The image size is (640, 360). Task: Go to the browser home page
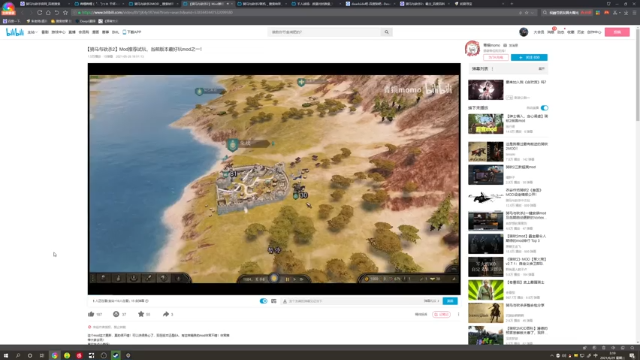point(48,13)
